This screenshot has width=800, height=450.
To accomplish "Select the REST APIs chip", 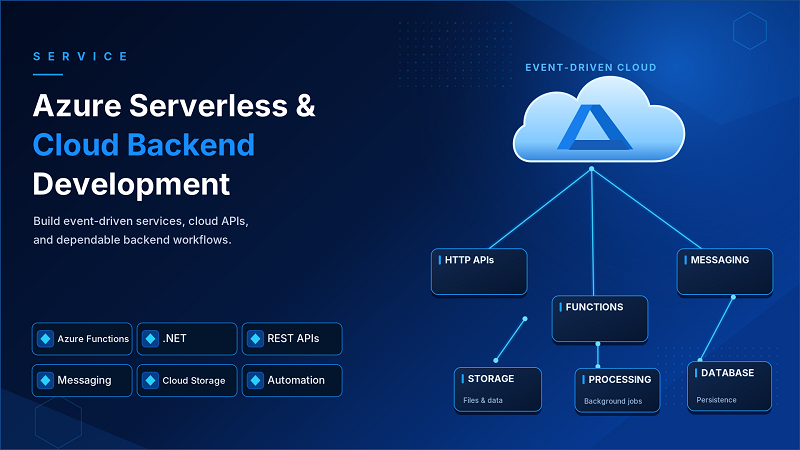I will coord(292,339).
